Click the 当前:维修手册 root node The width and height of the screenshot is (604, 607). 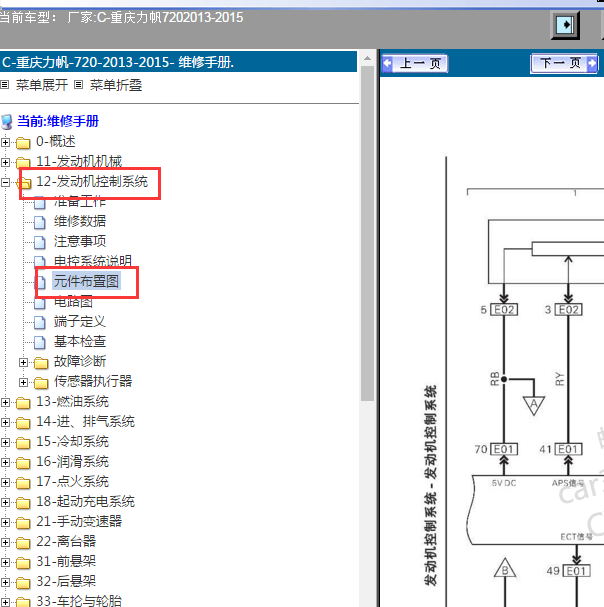(x=58, y=121)
